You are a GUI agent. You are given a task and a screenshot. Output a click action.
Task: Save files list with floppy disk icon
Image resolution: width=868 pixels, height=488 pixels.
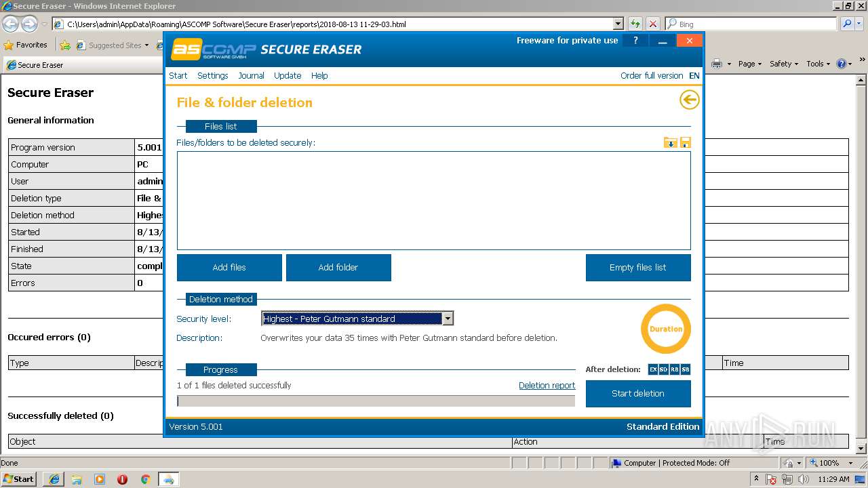[x=685, y=142]
